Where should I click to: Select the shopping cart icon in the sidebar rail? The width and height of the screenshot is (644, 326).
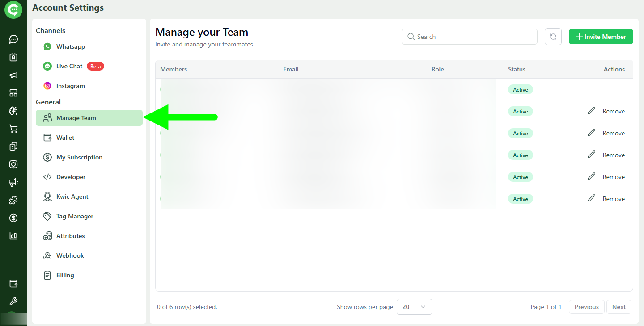click(x=13, y=129)
